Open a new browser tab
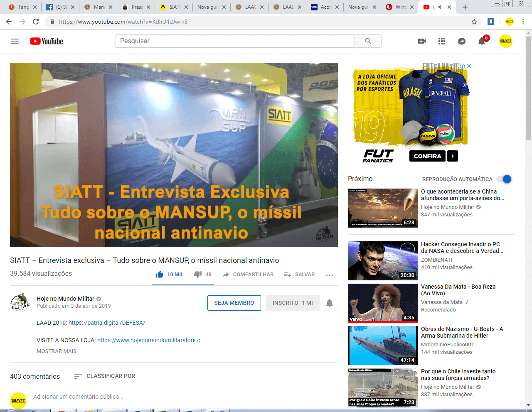The width and height of the screenshot is (532, 412). click(465, 7)
